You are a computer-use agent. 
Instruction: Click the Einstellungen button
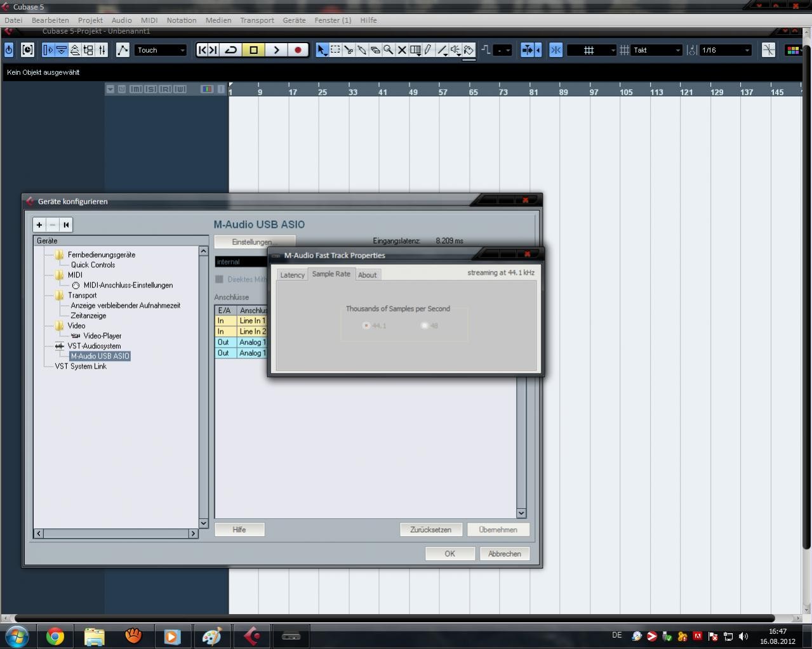pos(255,242)
